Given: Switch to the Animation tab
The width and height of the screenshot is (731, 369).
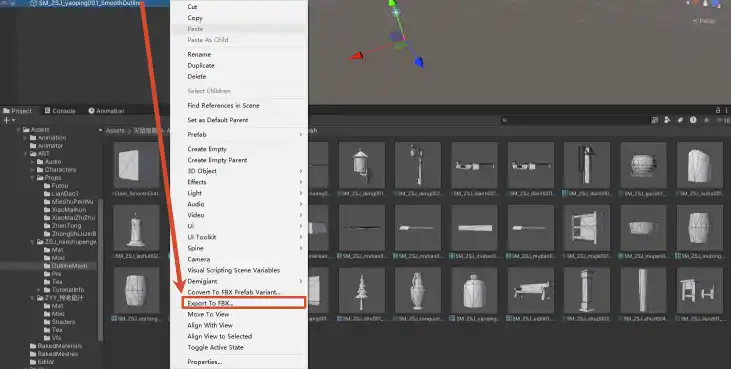Looking at the screenshot, I should click(106, 111).
